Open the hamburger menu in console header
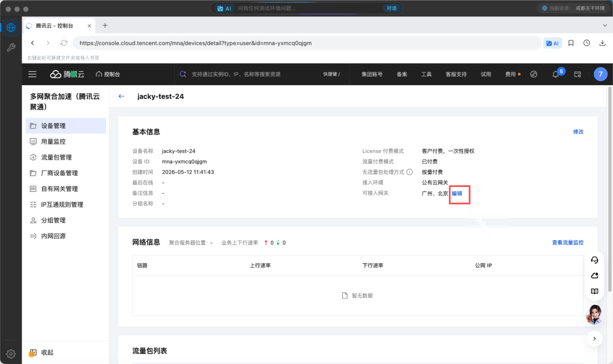Viewport: 613px width, 364px height. pos(32,74)
